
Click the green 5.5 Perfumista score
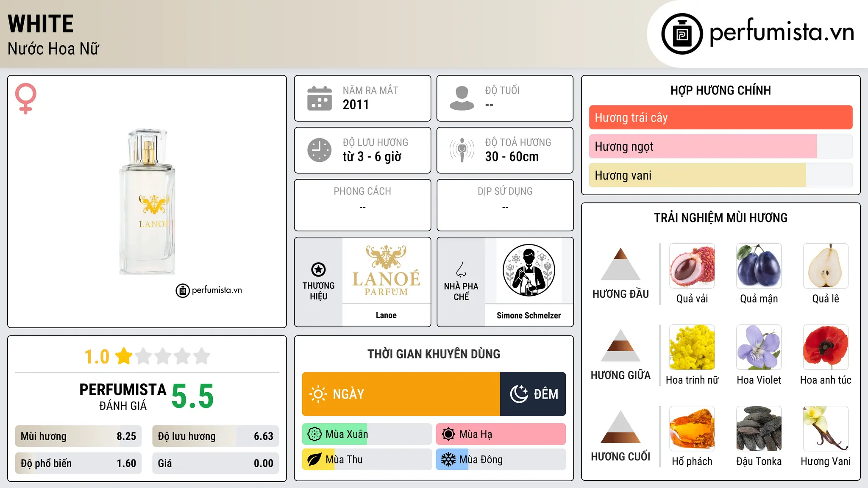pyautogui.click(x=193, y=396)
